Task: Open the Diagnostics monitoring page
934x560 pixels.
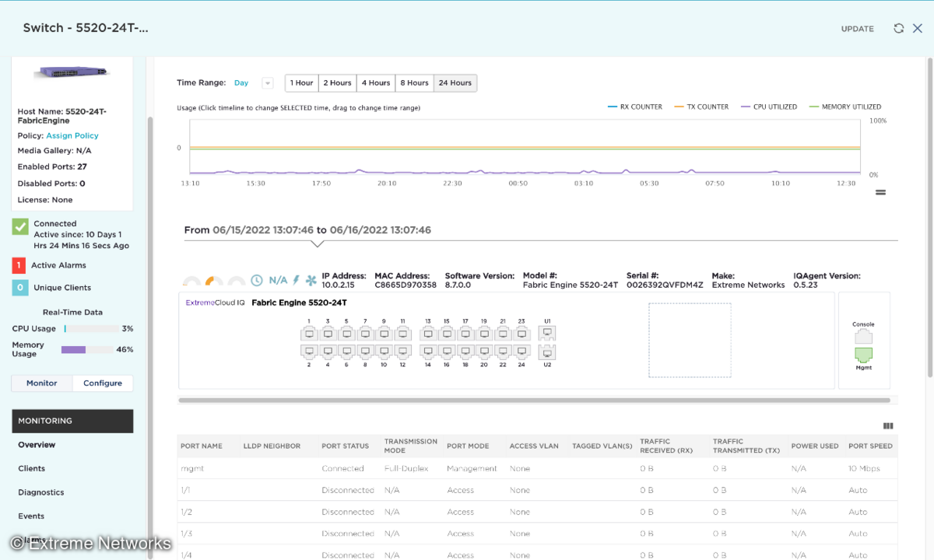Action: tap(41, 492)
